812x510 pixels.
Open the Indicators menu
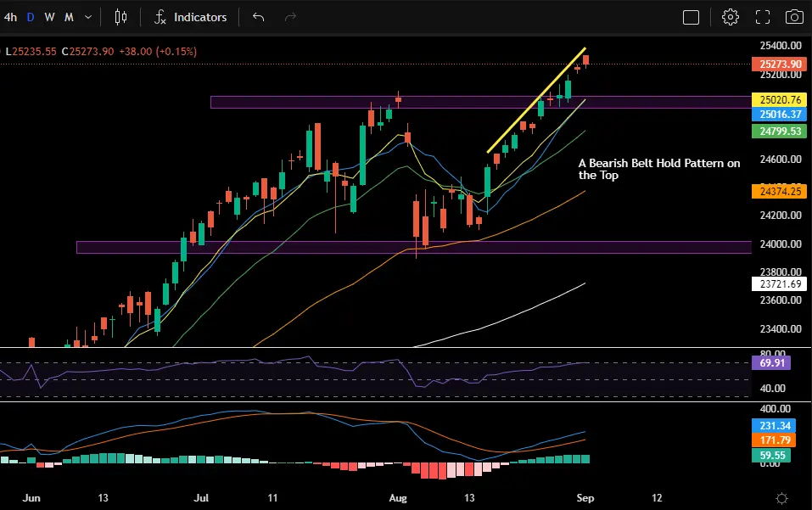(190, 17)
